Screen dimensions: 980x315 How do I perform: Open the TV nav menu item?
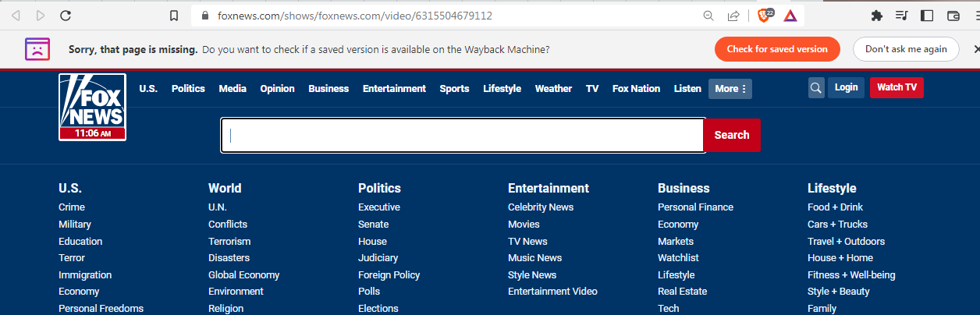tap(592, 88)
